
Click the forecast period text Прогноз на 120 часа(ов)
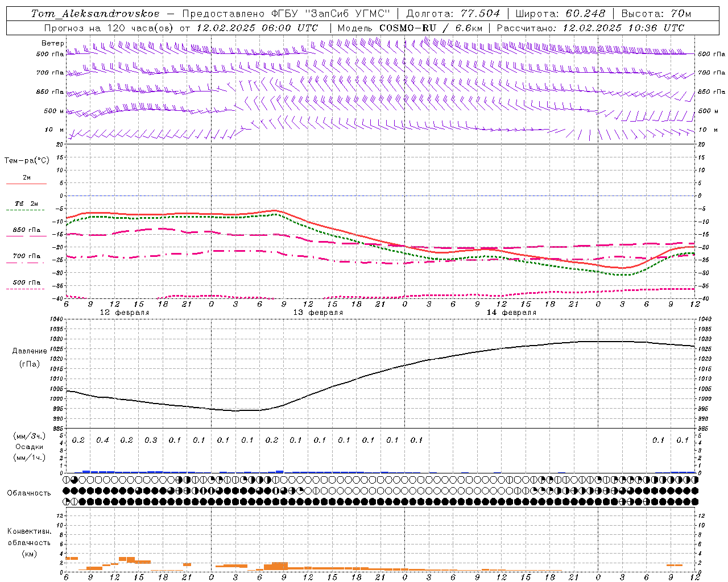109,28
